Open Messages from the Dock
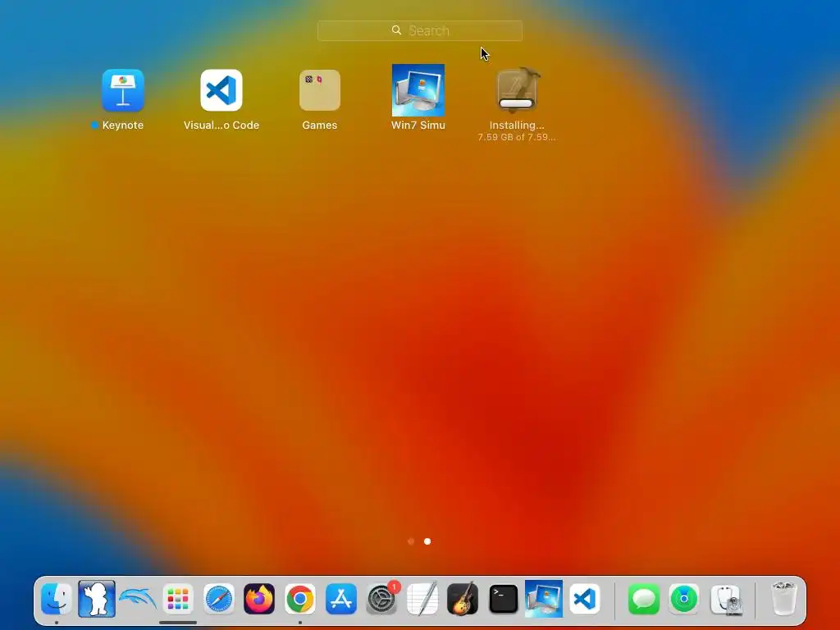The image size is (840, 630). point(643,598)
